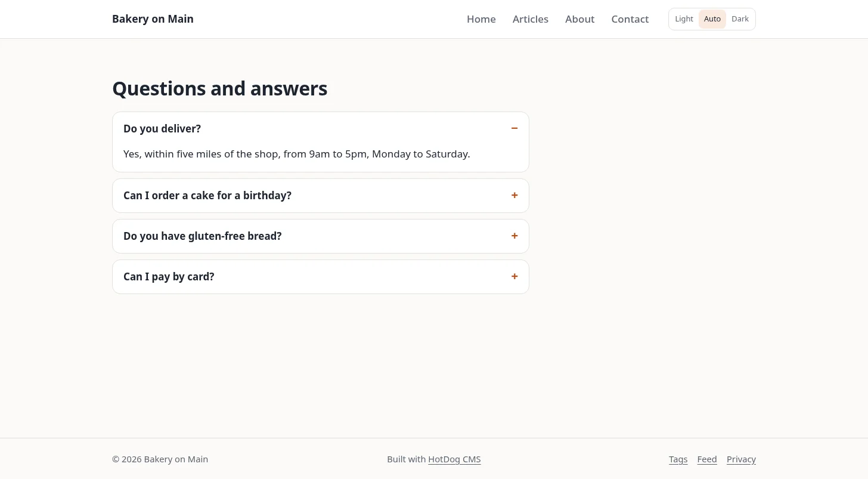Screen dimensions: 868x479
Task: Open the Tags footer link
Action: coord(678,459)
